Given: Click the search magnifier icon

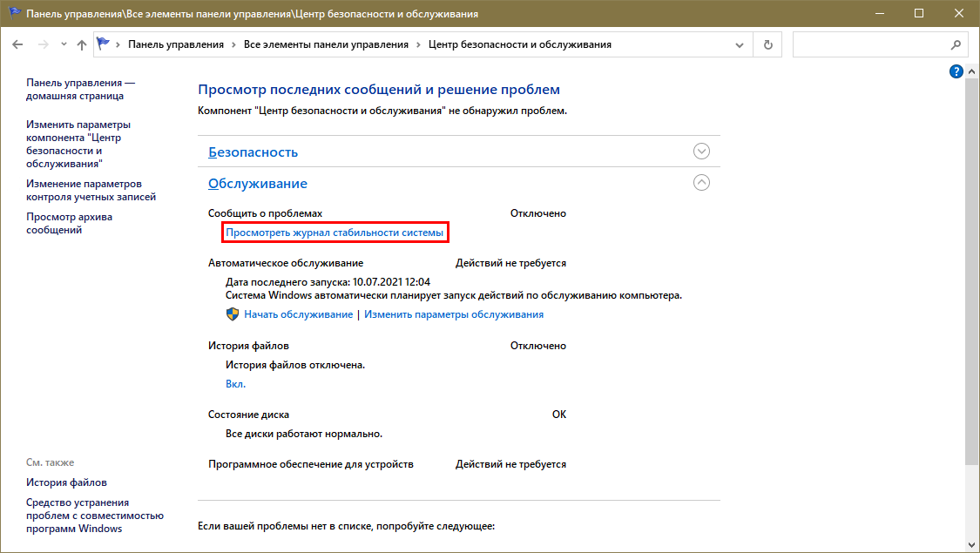Looking at the screenshot, I should click(954, 44).
